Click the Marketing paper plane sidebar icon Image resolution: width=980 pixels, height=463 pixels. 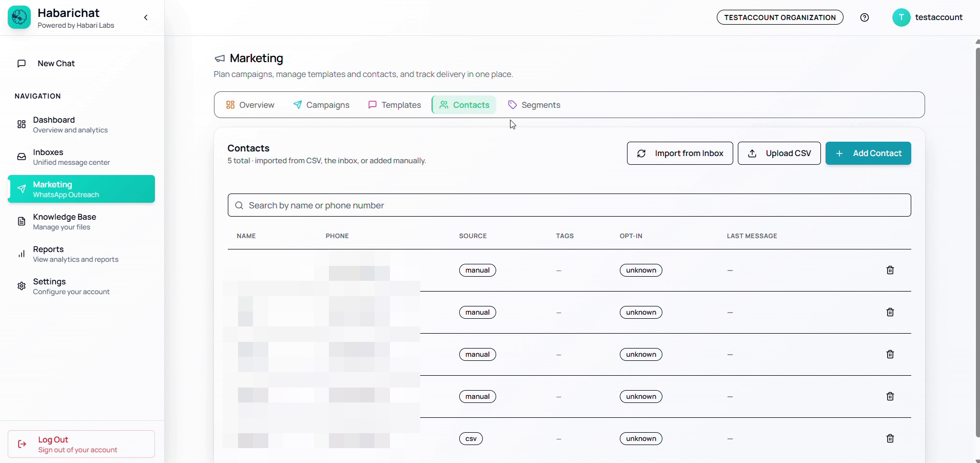pos(22,189)
